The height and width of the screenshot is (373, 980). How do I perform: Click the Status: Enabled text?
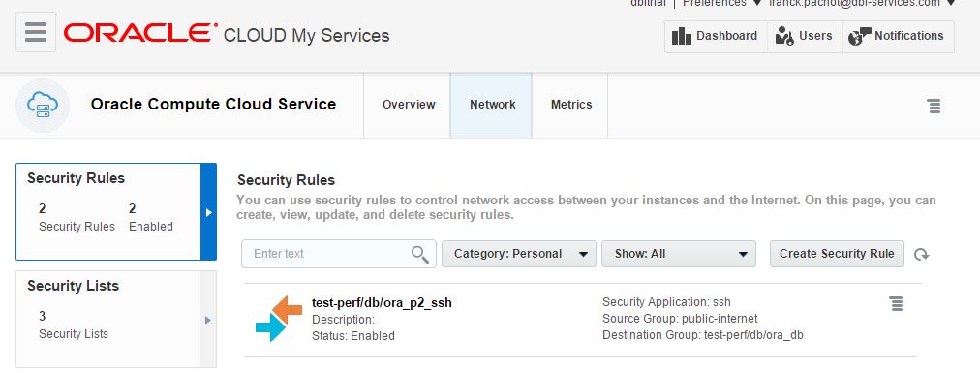tap(353, 336)
